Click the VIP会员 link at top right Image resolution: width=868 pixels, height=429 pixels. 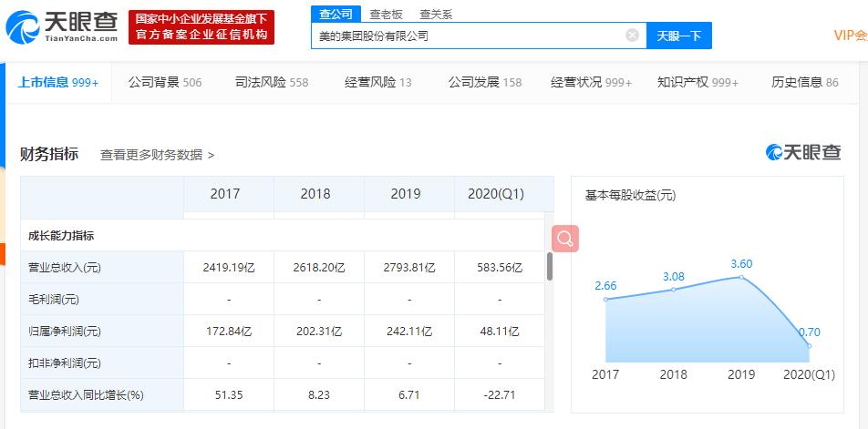coord(851,36)
